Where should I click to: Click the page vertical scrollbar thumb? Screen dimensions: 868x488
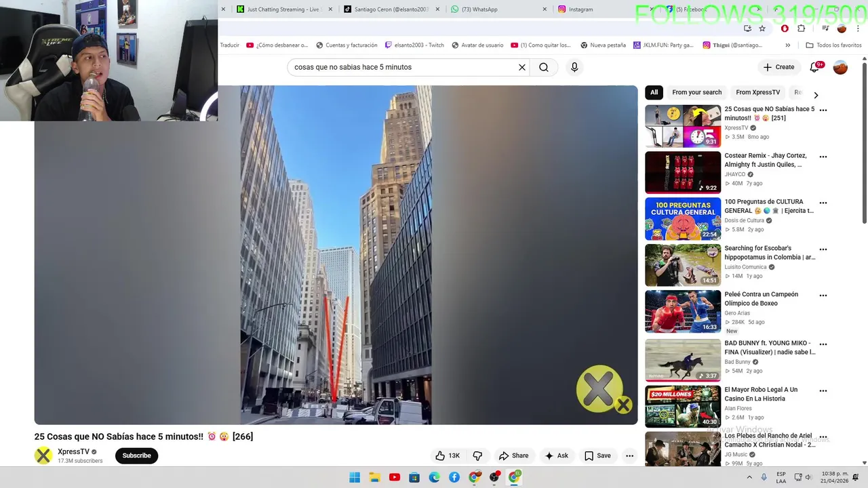click(864, 142)
